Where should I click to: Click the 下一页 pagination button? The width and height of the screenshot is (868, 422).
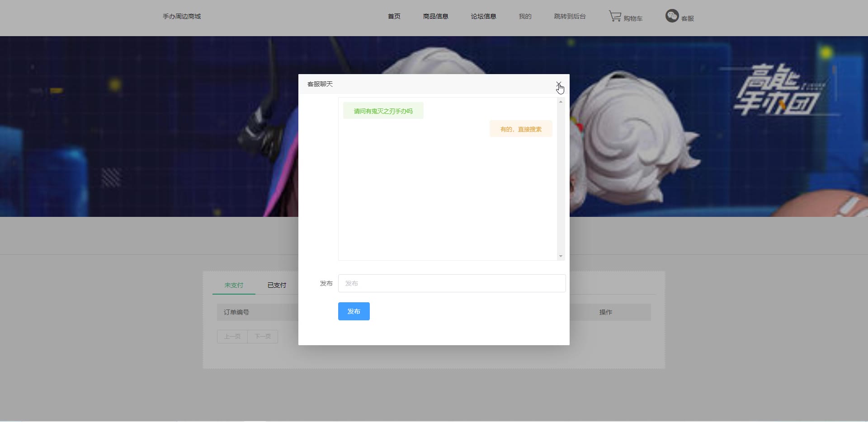coord(263,337)
